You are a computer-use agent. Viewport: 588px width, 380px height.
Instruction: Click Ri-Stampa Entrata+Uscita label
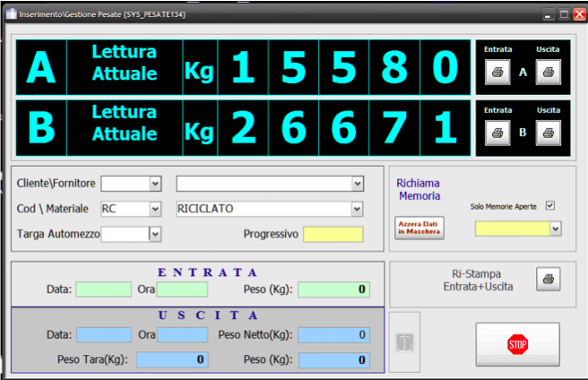[x=478, y=281]
